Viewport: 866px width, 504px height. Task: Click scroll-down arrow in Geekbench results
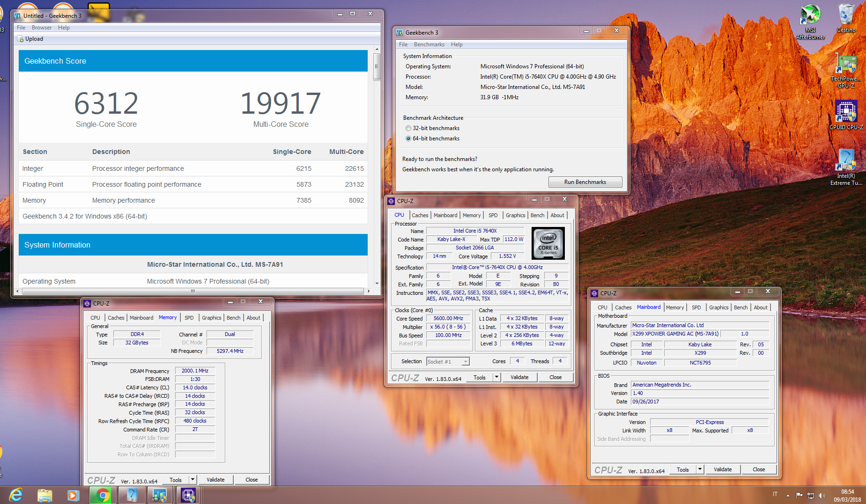(x=377, y=284)
